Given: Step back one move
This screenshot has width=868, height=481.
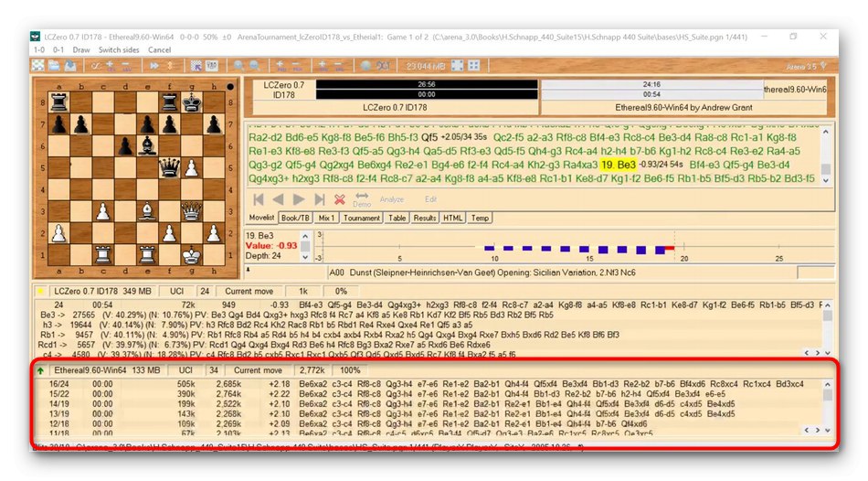Looking at the screenshot, I should (278, 199).
